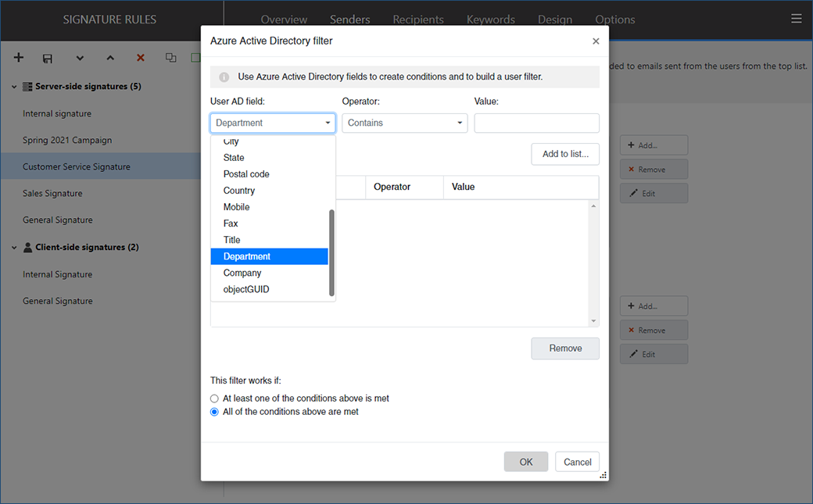Click the upper Add... button in background

654,145
